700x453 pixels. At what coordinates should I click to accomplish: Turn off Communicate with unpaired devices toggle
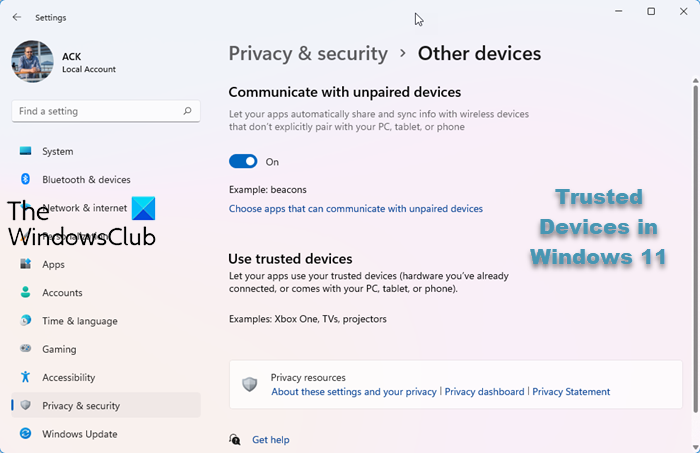[243, 161]
